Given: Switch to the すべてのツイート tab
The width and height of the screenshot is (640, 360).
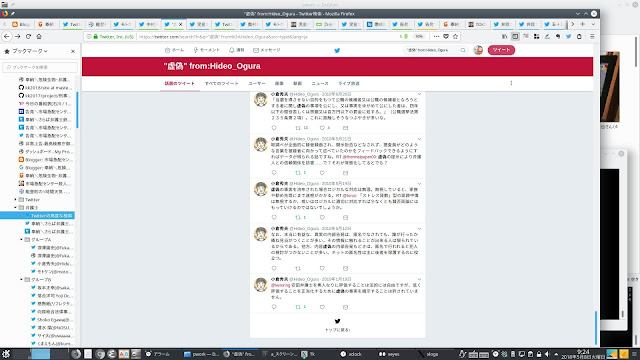Looking at the screenshot, I should [222, 83].
